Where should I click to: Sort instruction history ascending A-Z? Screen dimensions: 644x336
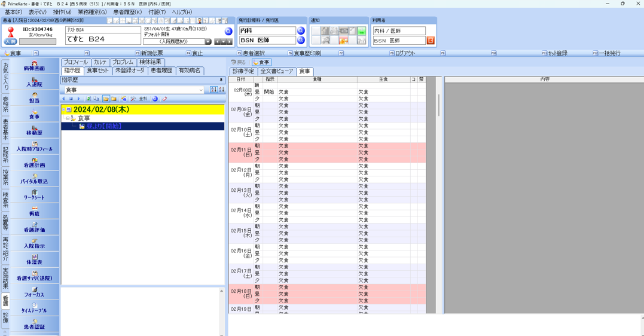tap(213, 90)
